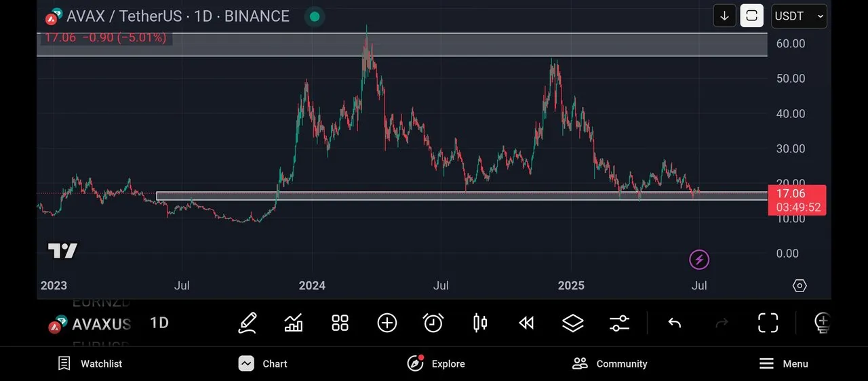The height and width of the screenshot is (381, 868).
Task: Tap the AVAX symbol logo in header
Action: pyautogui.click(x=54, y=16)
